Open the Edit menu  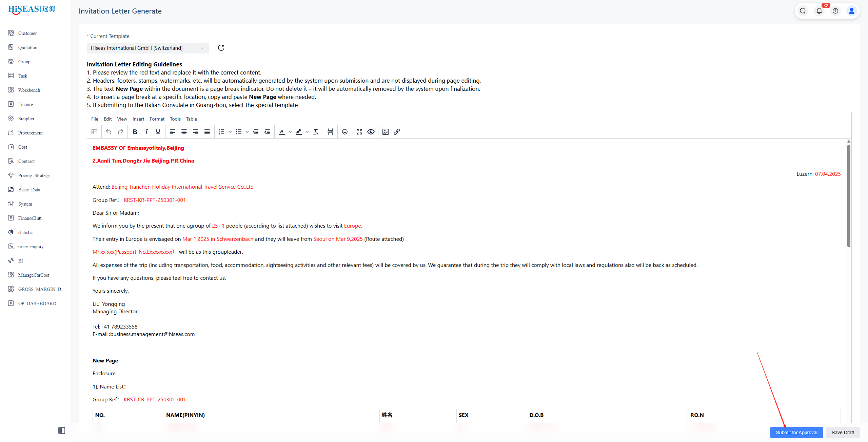[107, 119]
